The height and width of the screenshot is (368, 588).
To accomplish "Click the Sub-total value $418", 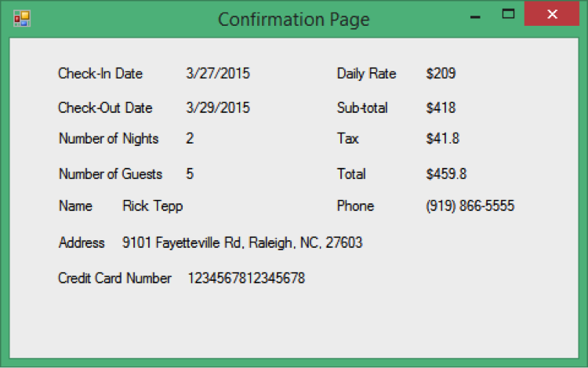I will pos(441,107).
